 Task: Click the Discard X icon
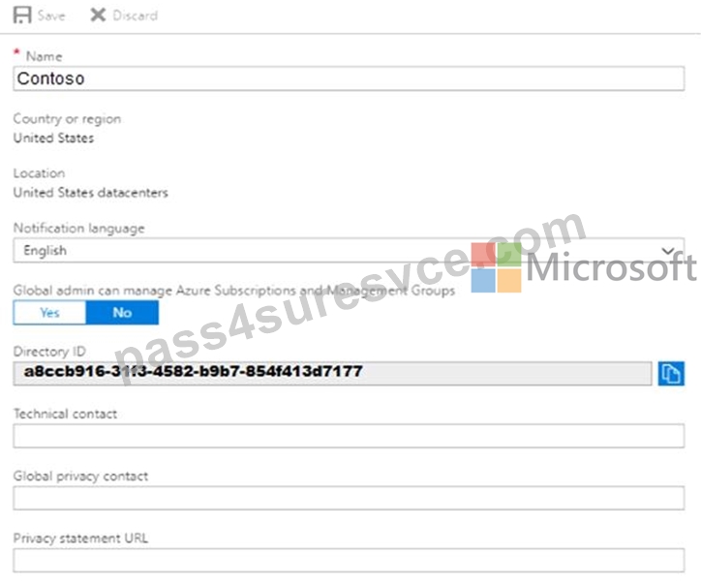click(98, 15)
